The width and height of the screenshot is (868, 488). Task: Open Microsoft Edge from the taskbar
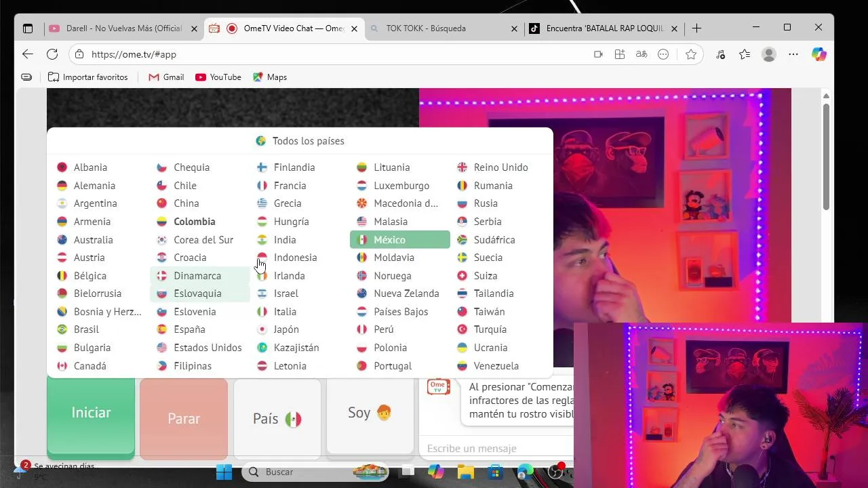coord(525,472)
